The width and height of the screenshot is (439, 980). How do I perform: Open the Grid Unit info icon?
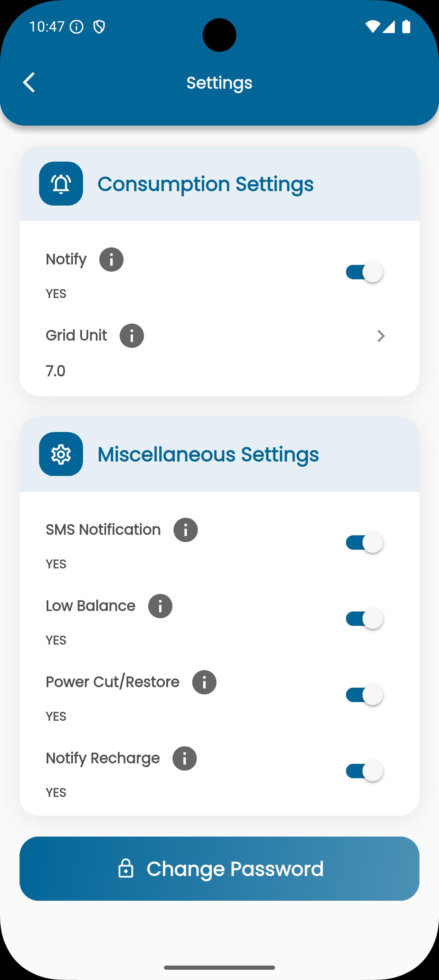[131, 336]
